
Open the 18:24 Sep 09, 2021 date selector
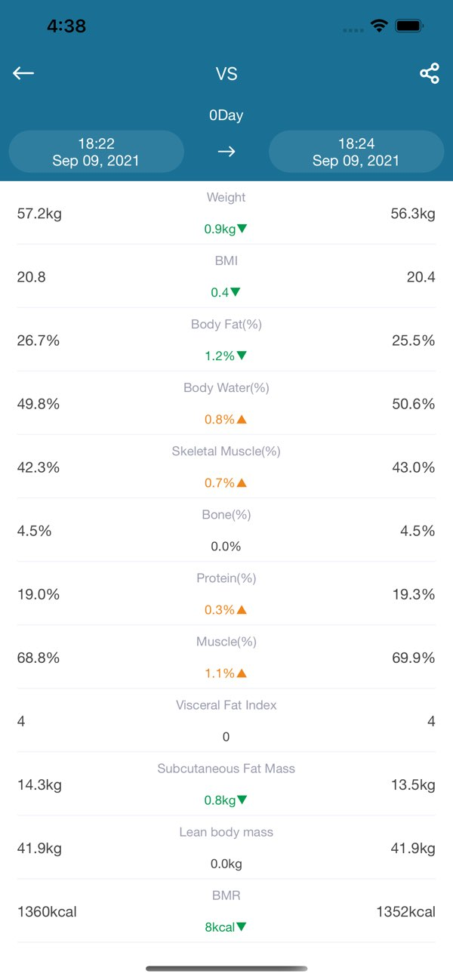pyautogui.click(x=356, y=152)
